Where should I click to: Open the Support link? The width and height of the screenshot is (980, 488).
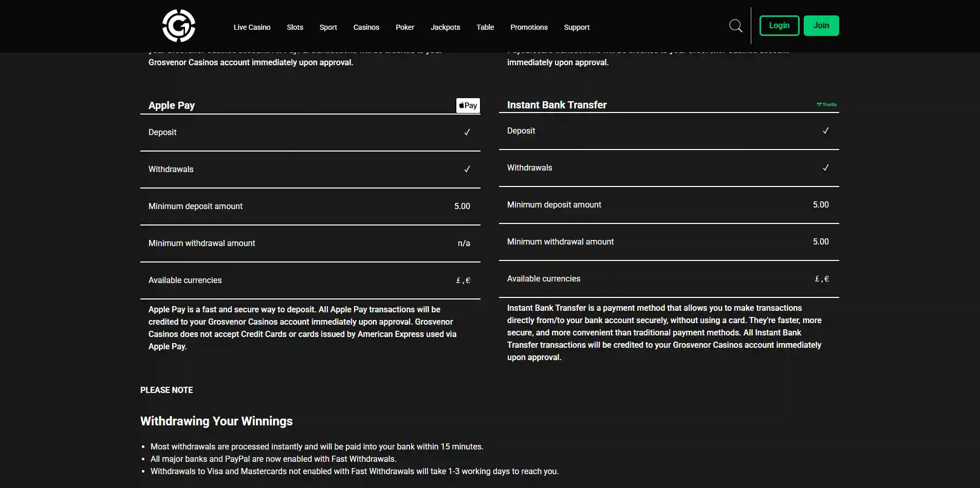[577, 27]
